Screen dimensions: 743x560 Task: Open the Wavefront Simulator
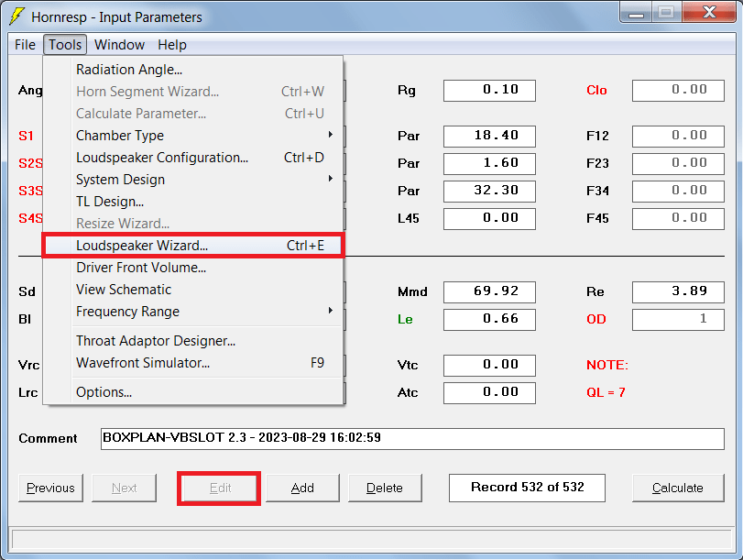193,363
